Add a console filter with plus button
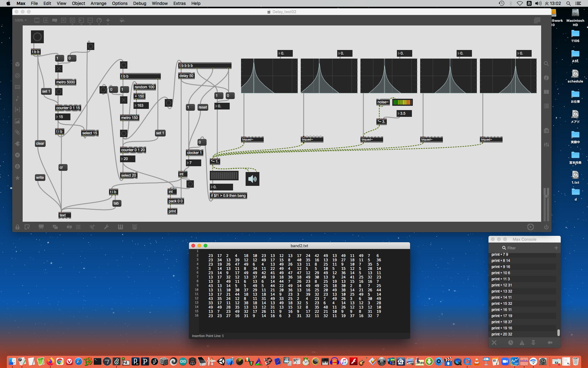The width and height of the screenshot is (588, 368). pos(556,248)
